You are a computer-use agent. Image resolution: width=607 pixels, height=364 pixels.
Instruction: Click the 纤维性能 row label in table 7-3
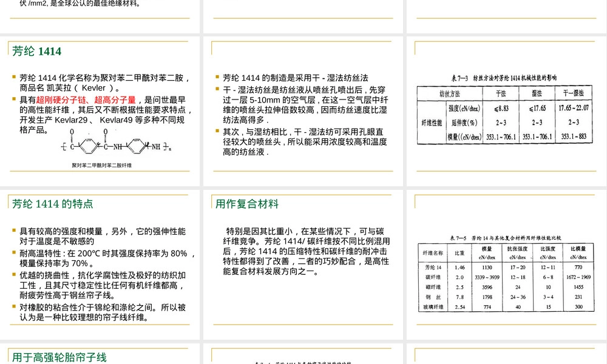point(431,123)
